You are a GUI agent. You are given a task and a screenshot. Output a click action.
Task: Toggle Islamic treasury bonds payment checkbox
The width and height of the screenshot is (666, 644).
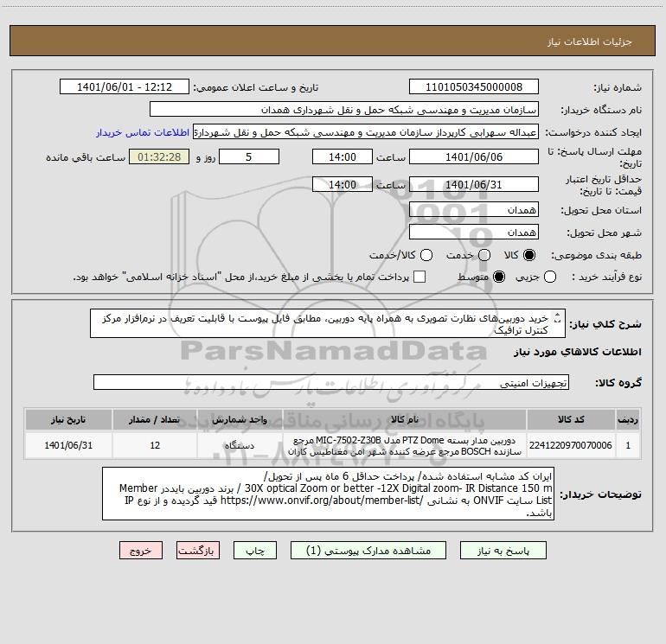(419, 277)
